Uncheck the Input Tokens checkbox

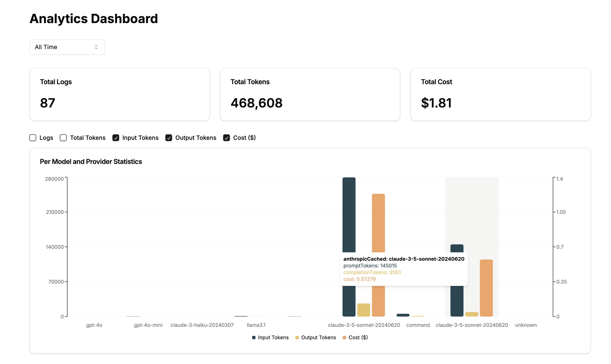[x=116, y=138]
